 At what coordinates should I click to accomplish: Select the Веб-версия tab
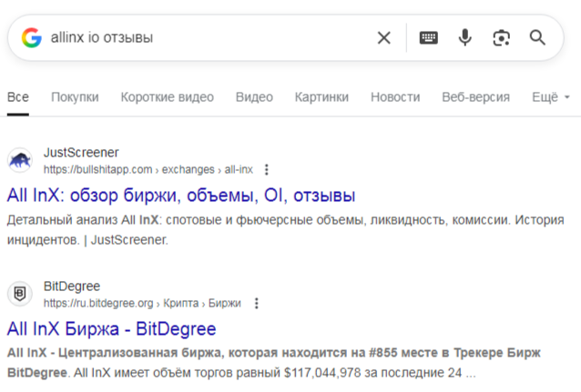tap(475, 97)
